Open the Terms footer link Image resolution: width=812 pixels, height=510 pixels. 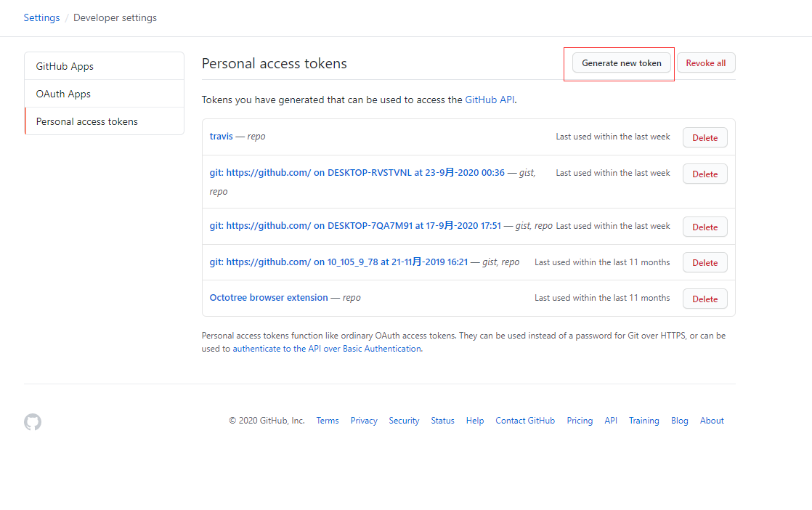[328, 421]
